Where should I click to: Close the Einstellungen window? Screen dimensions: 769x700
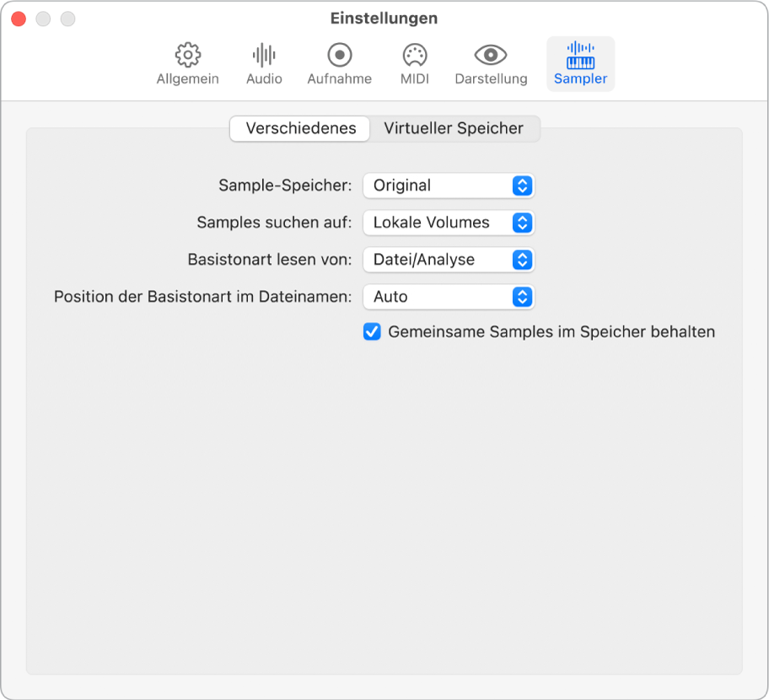coord(18,17)
